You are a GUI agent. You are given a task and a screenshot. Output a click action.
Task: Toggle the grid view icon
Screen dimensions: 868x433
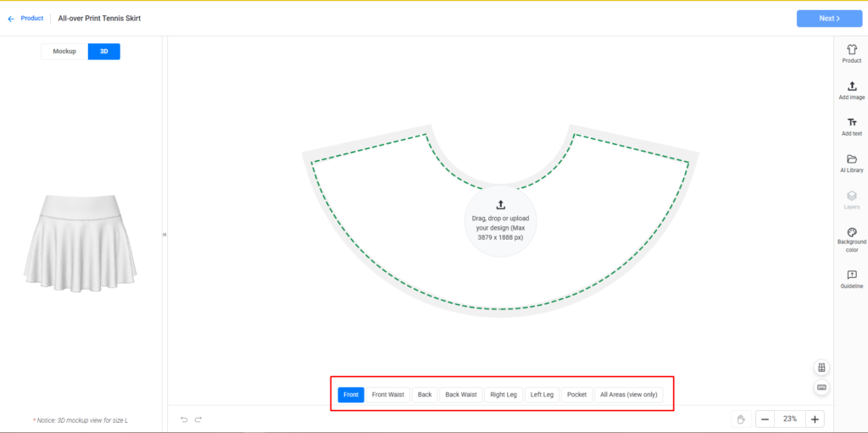(x=821, y=368)
